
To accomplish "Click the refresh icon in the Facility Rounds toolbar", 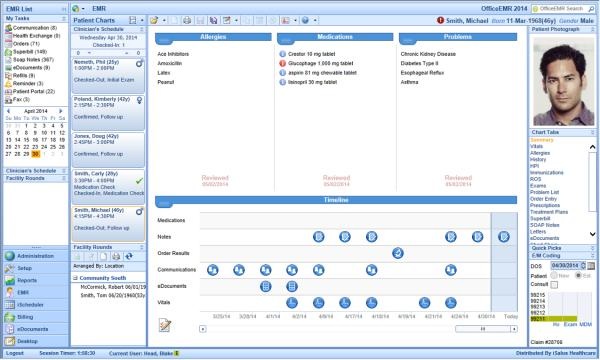I will (129, 256).
